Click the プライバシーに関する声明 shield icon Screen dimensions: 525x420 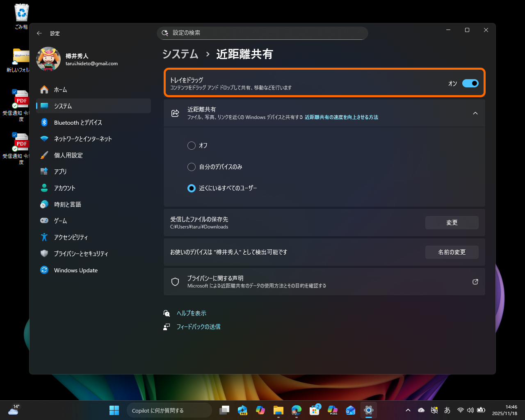(175, 282)
